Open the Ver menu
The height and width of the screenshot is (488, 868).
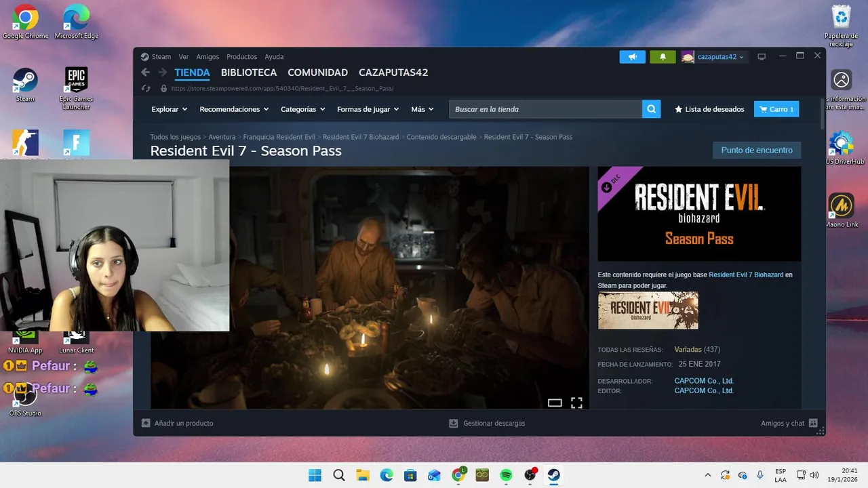point(184,57)
